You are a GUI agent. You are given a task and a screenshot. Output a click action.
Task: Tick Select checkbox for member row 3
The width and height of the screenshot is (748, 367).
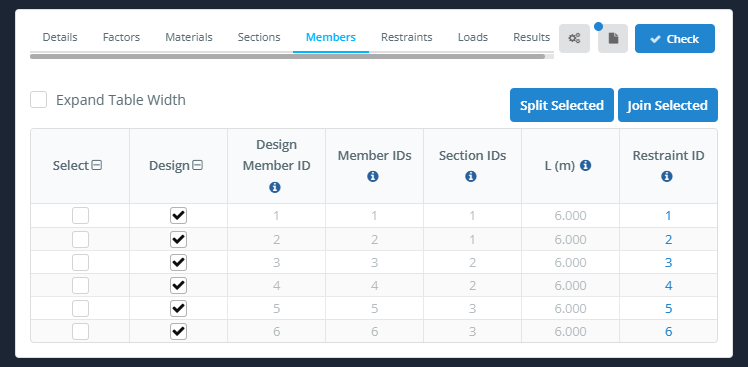pos(80,262)
